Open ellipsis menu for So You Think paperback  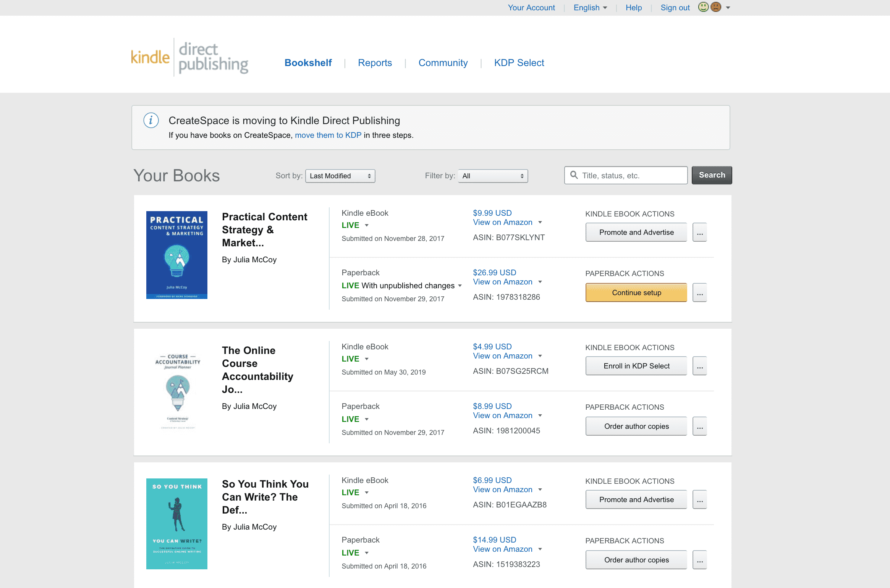click(x=700, y=560)
